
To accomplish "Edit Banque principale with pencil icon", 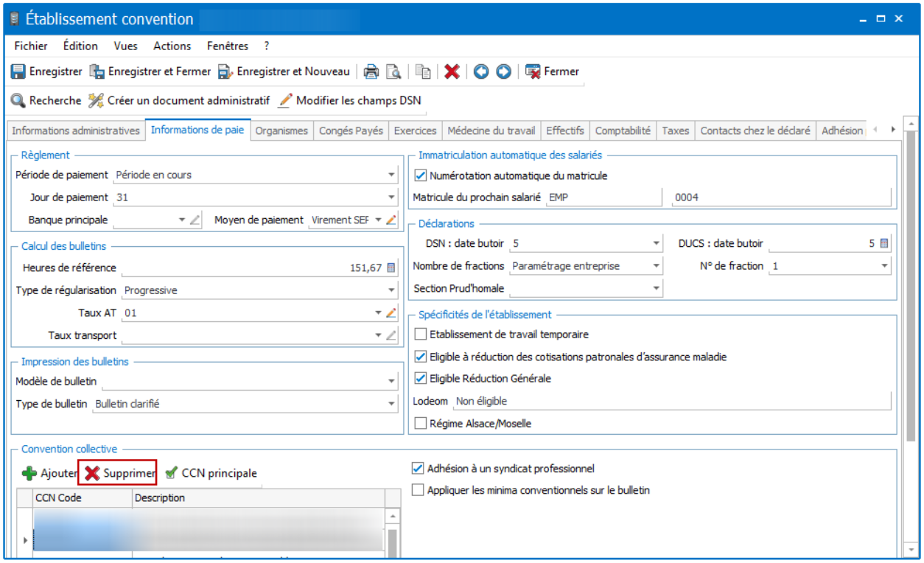I will coord(195,220).
